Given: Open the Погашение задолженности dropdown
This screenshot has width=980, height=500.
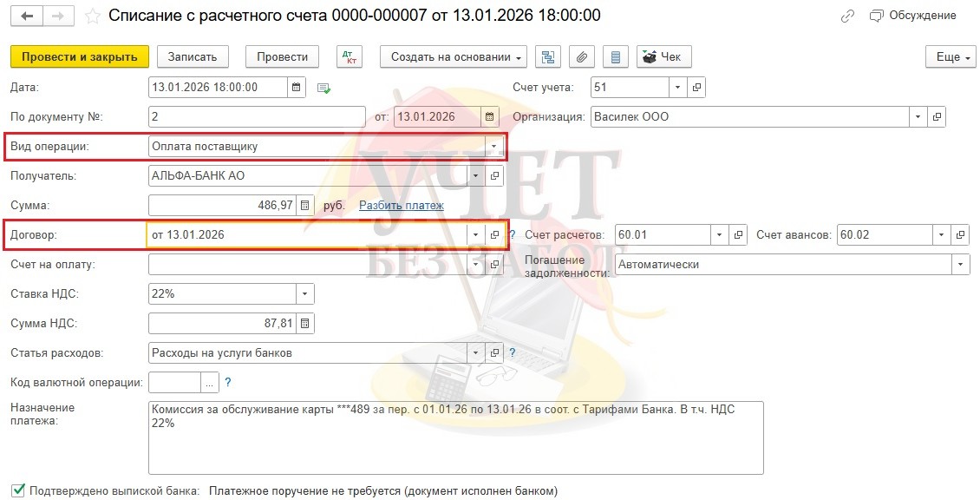Looking at the screenshot, I should click(x=960, y=264).
